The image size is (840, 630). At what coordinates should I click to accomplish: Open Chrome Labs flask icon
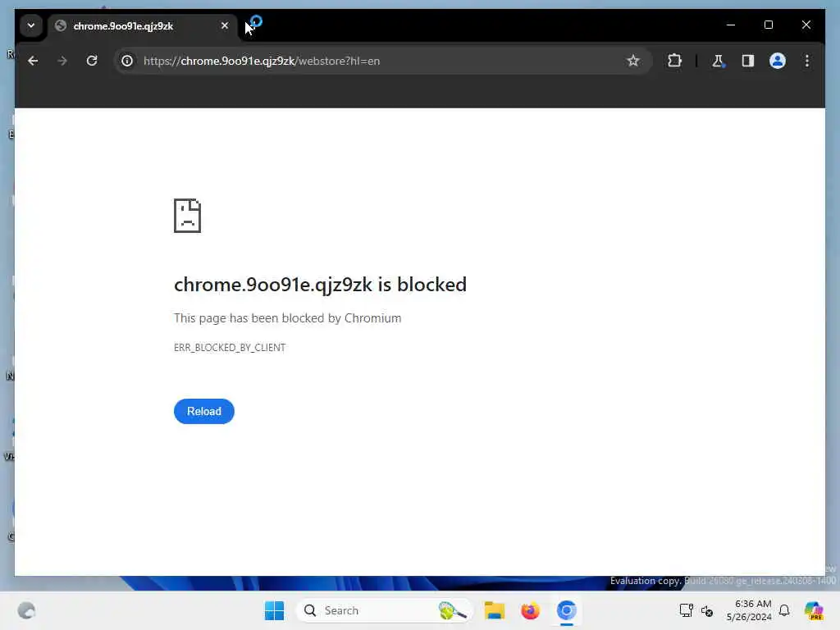pyautogui.click(x=718, y=61)
